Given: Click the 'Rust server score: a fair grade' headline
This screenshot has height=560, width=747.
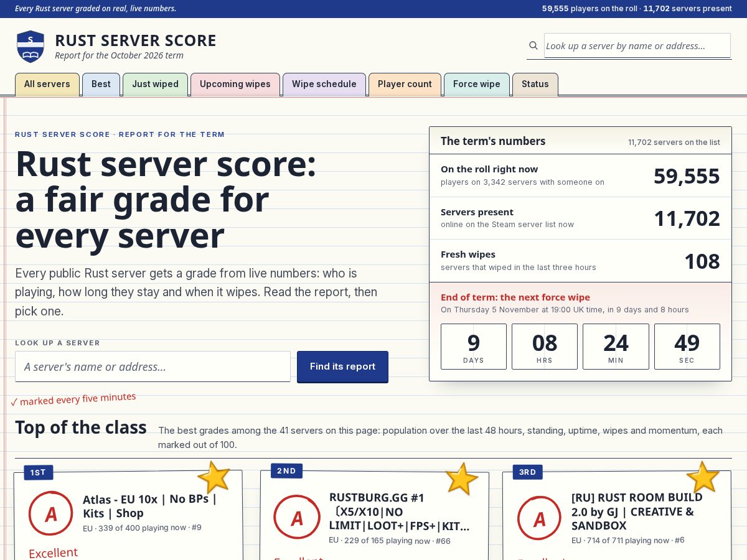Looking at the screenshot, I should [166, 200].
